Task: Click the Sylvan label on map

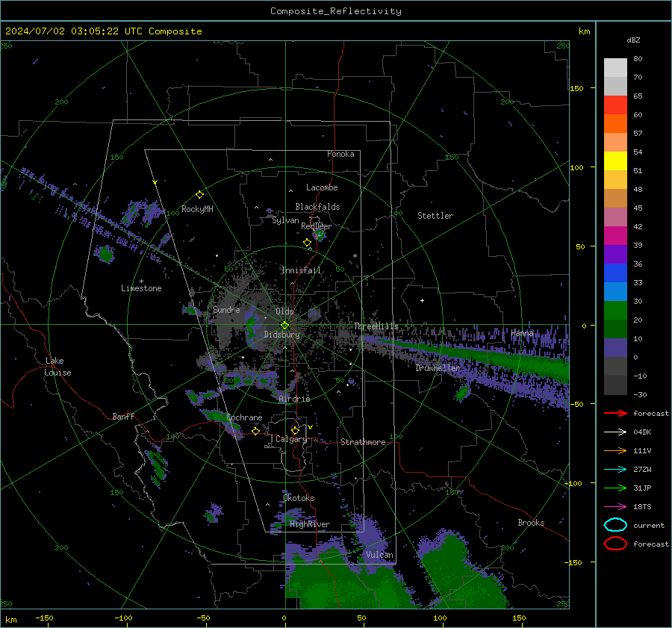Action: click(285, 220)
